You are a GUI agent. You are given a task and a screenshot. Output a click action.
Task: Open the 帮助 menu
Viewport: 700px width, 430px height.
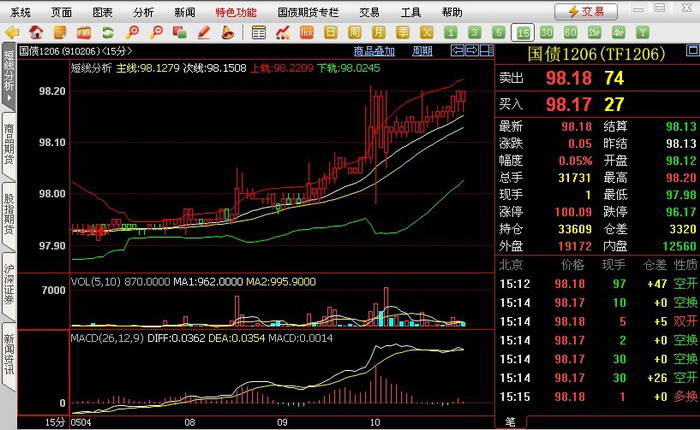click(x=452, y=12)
